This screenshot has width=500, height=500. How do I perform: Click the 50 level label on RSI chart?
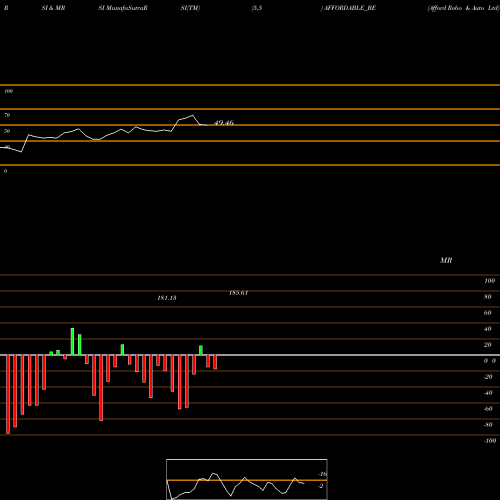[7, 131]
